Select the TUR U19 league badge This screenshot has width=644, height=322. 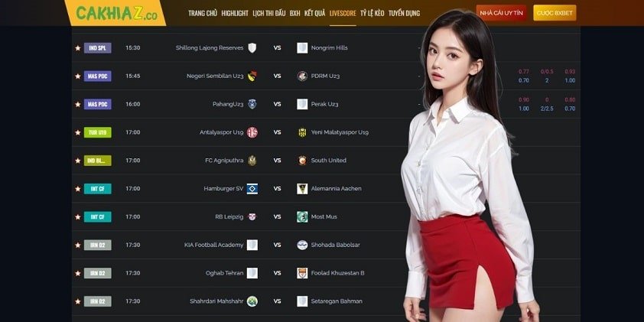[x=98, y=132]
